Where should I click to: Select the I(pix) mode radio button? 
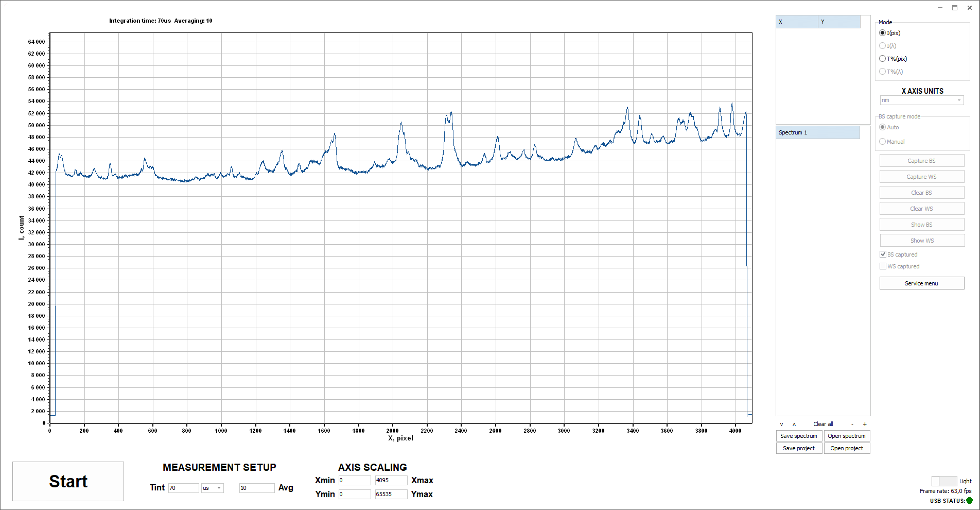(883, 33)
